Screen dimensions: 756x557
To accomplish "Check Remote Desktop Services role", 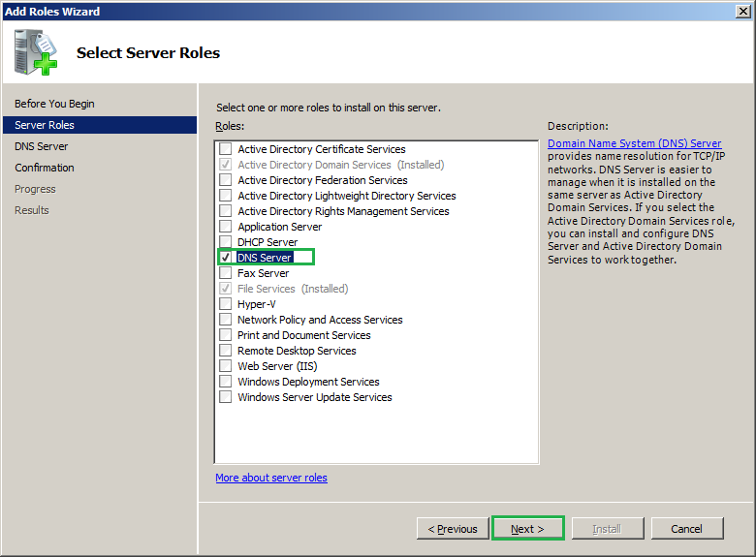I will coord(226,351).
